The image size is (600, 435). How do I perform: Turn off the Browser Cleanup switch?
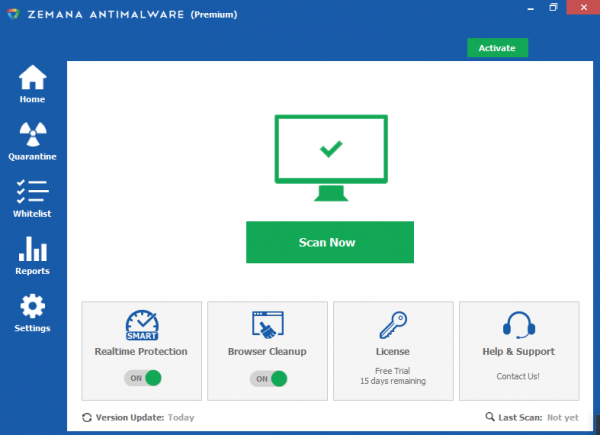click(268, 379)
